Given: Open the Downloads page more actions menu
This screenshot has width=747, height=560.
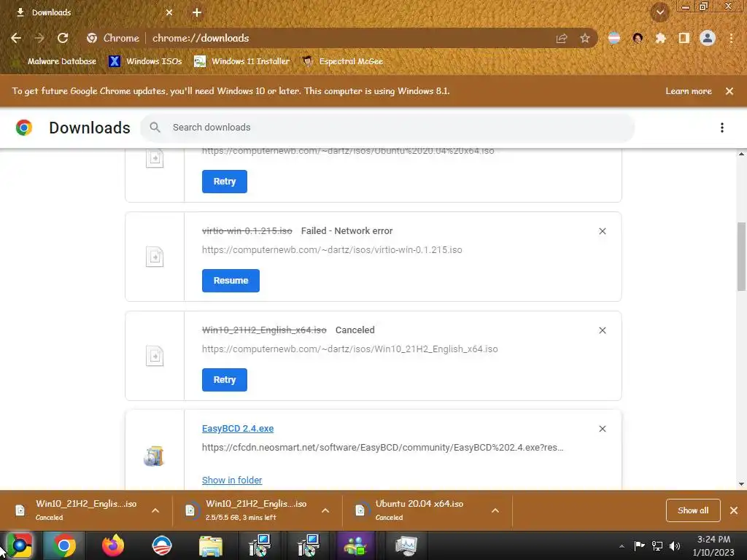Looking at the screenshot, I should click(x=722, y=127).
